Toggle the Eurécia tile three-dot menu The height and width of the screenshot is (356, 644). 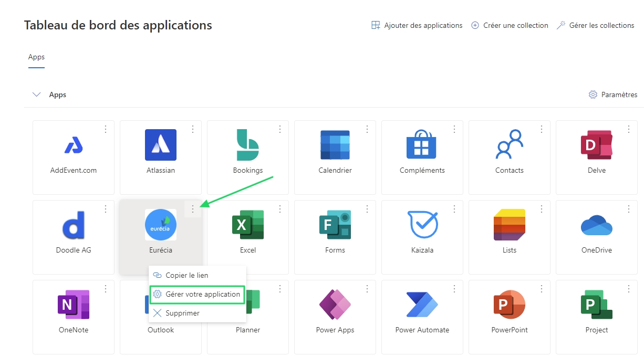[x=193, y=209]
